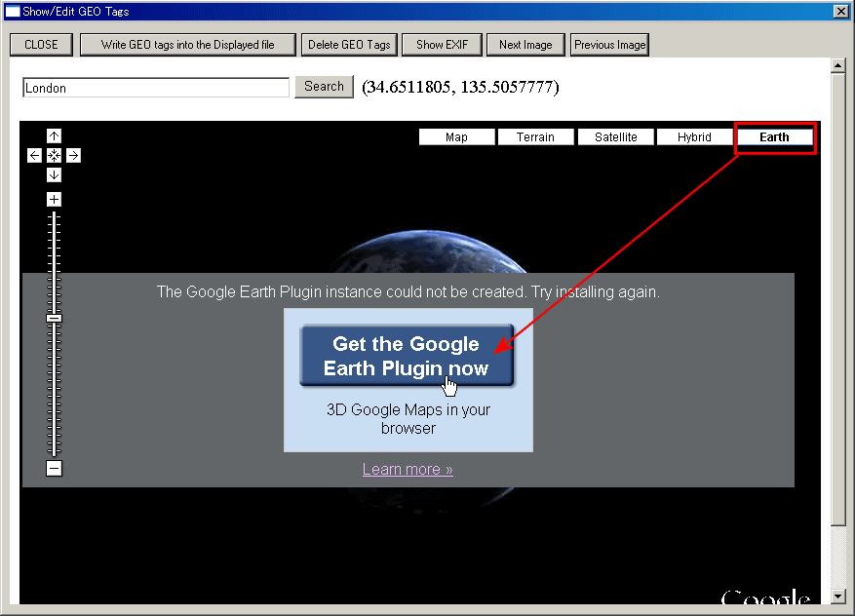The image size is (855, 616).
Task: Open Show EXIF
Action: click(442, 45)
